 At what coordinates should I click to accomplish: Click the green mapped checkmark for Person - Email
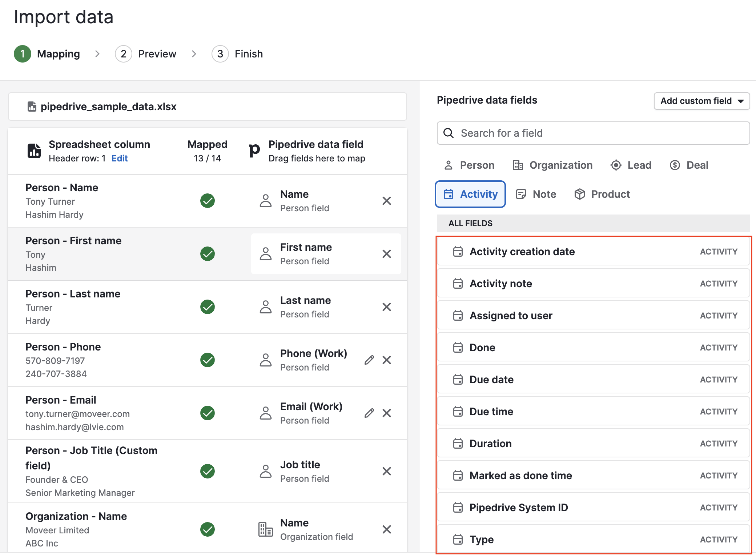208,413
